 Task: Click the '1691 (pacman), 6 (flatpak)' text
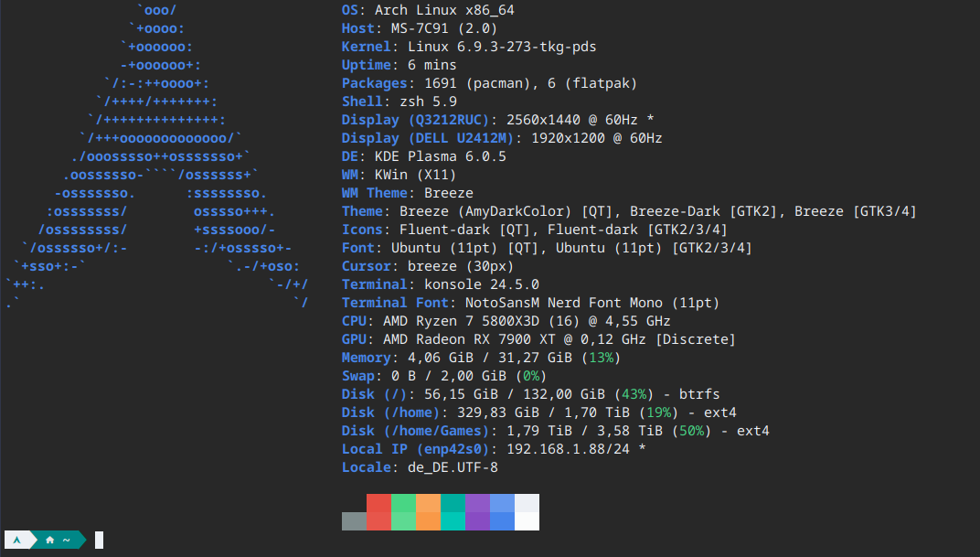(530, 83)
